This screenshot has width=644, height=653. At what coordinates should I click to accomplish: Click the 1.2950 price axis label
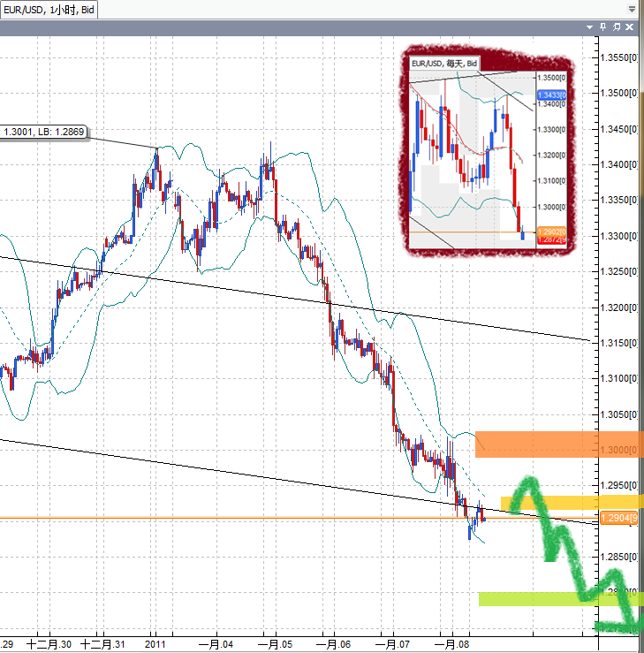[618, 486]
